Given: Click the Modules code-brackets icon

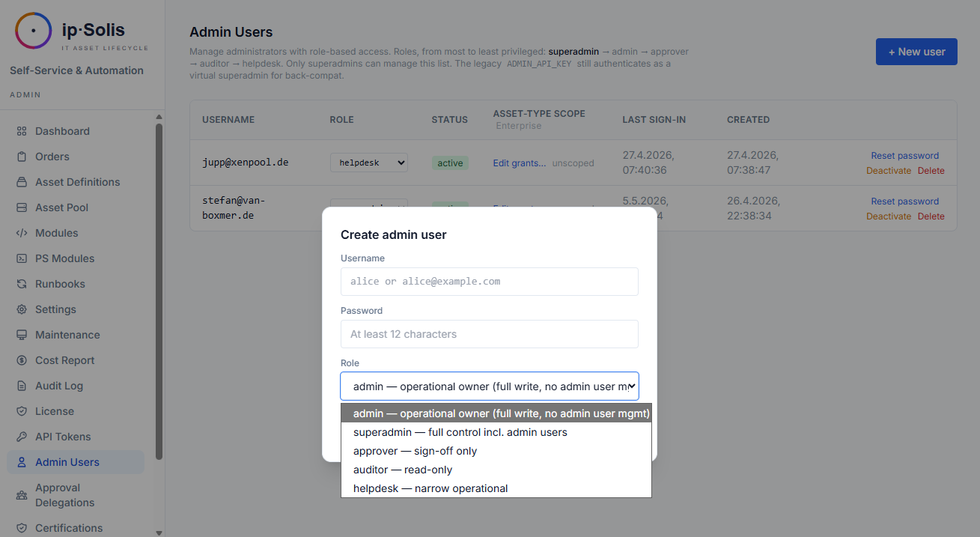Looking at the screenshot, I should [22, 233].
